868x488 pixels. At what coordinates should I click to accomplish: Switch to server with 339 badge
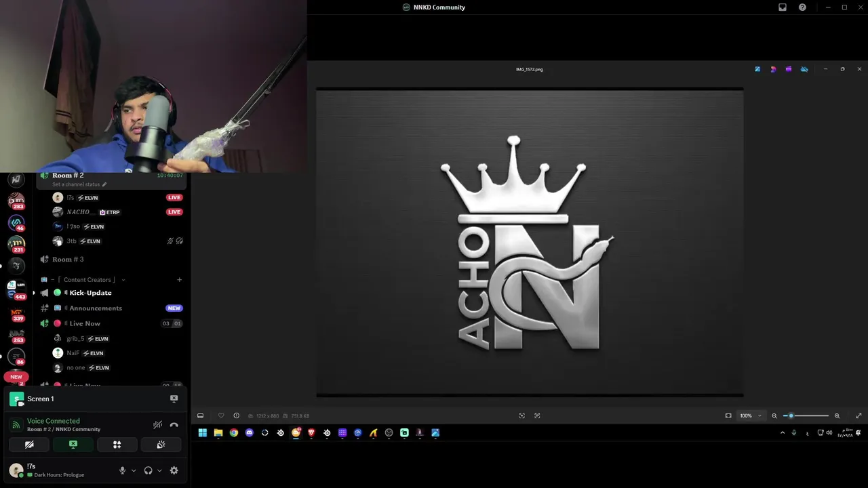16,314
